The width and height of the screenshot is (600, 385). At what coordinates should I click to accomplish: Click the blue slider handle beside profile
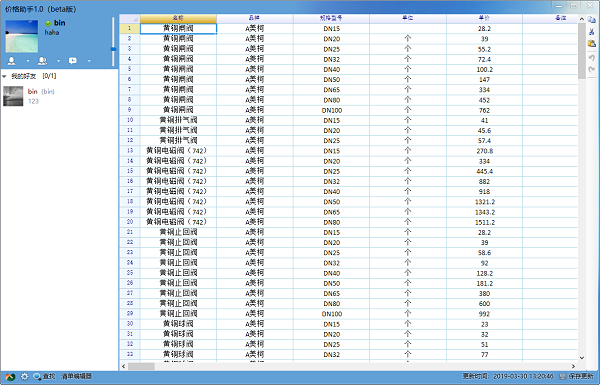click(x=114, y=49)
